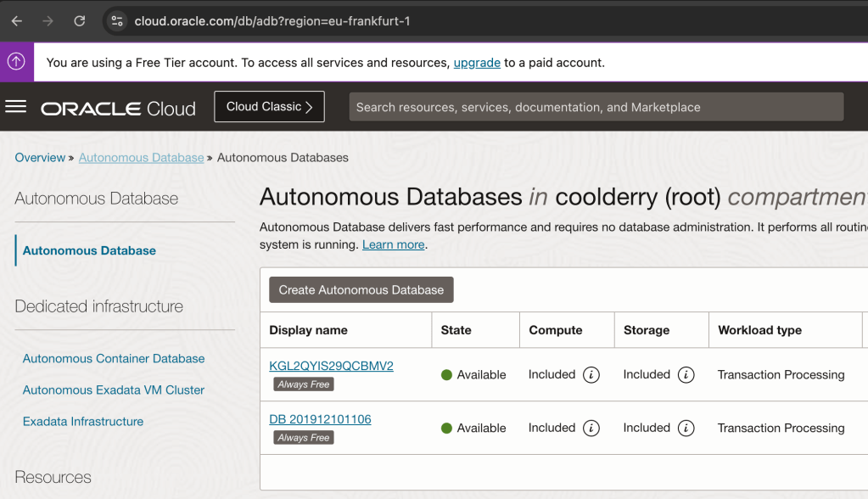Show Storage info for DB 201912101106
Viewport: 868px width, 499px height.
point(686,429)
